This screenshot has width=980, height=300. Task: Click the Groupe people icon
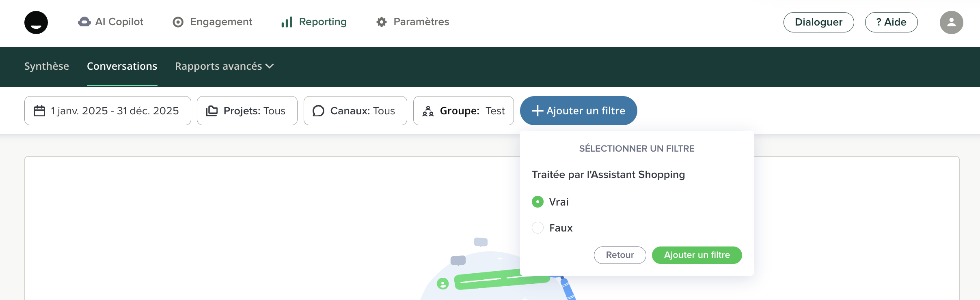(x=428, y=111)
